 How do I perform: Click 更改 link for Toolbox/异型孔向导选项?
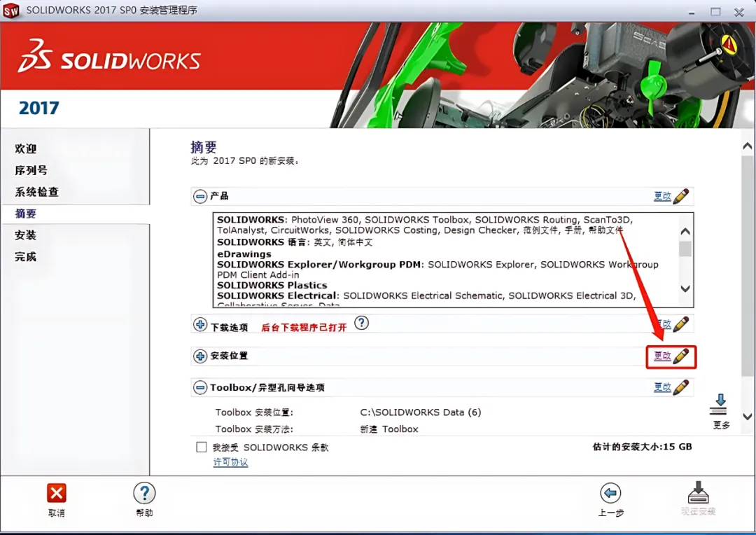[x=662, y=387]
